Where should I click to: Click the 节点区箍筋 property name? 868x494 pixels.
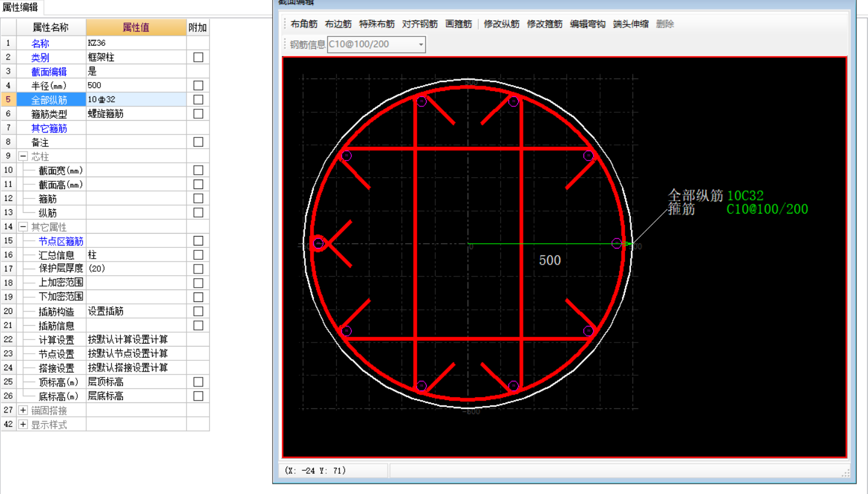tap(61, 241)
